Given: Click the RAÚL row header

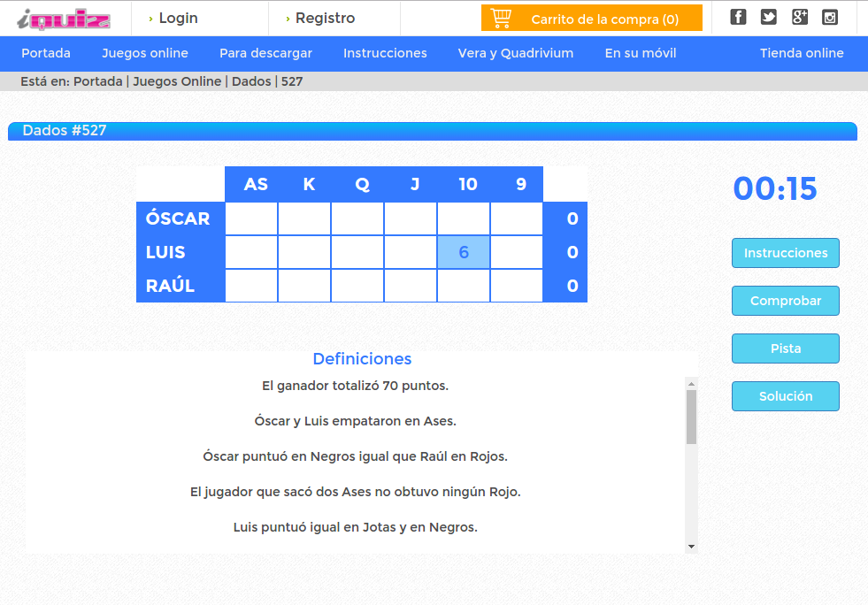Looking at the screenshot, I should tap(181, 286).
